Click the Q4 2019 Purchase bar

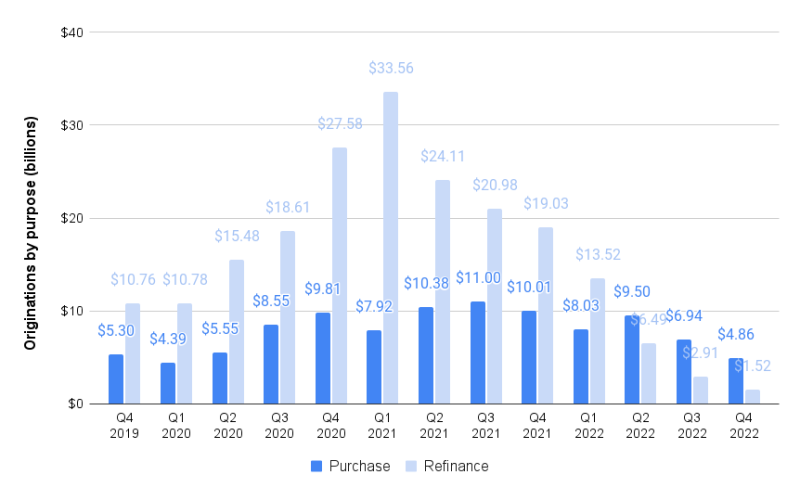click(x=116, y=379)
